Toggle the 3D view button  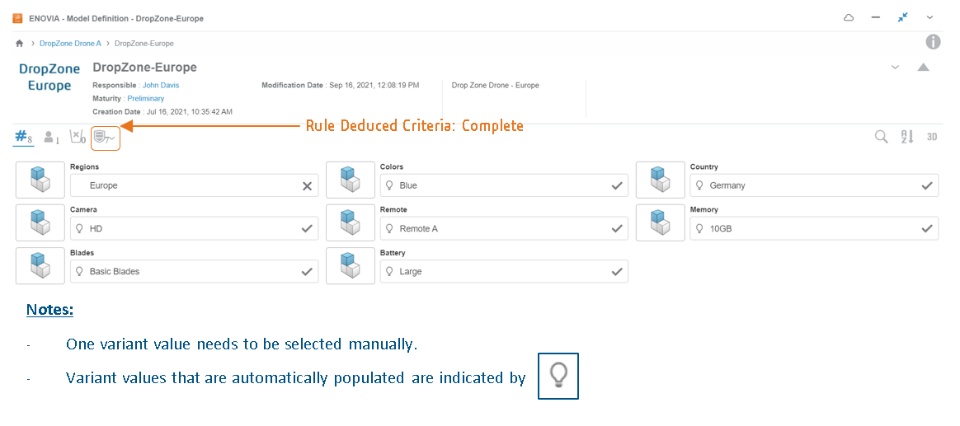931,137
